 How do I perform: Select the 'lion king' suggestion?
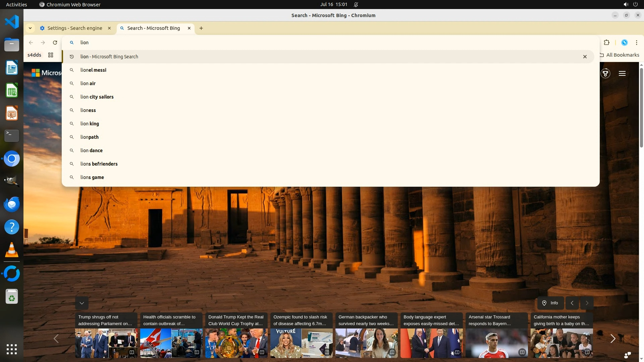pyautogui.click(x=90, y=124)
